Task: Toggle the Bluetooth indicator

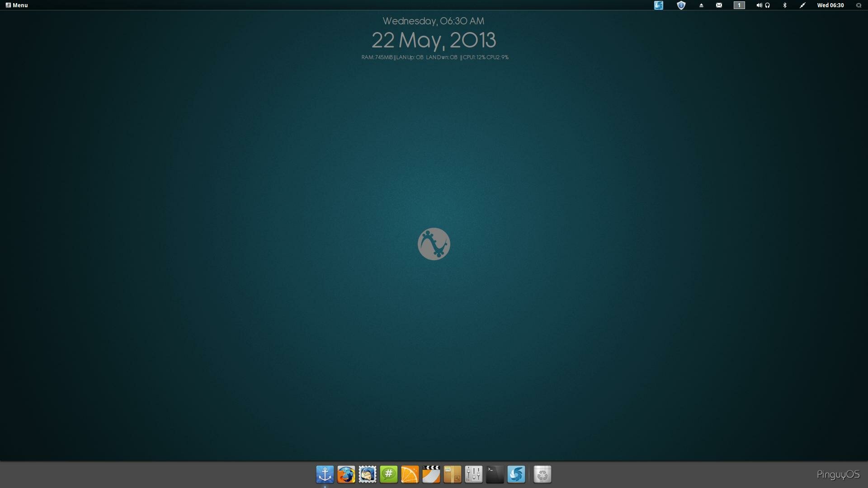Action: click(785, 5)
